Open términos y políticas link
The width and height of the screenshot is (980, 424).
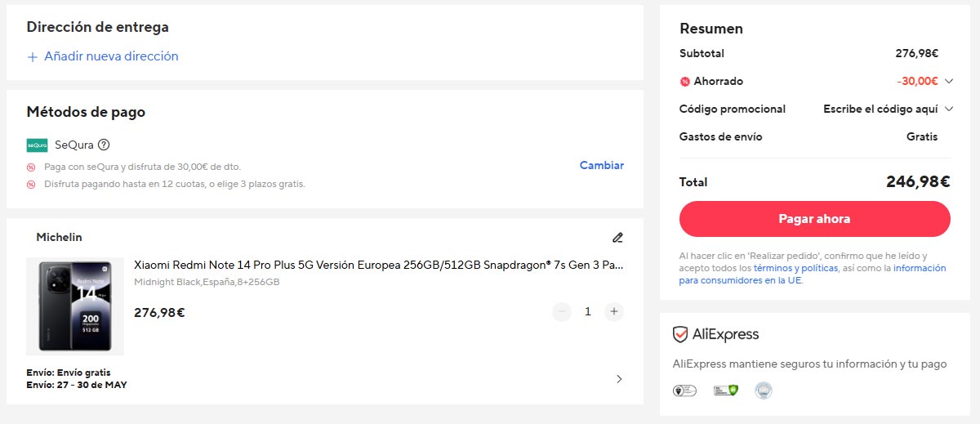pos(795,268)
